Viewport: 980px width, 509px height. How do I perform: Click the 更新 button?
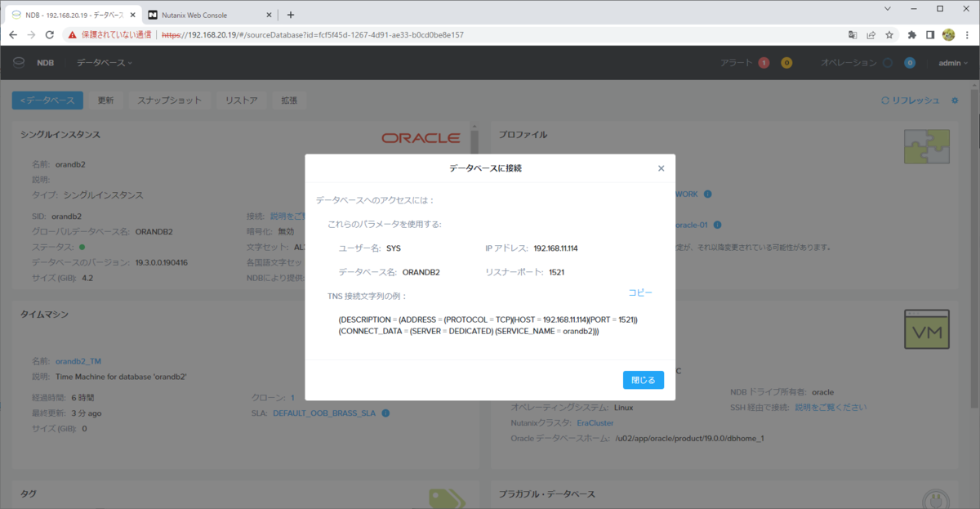pos(106,100)
